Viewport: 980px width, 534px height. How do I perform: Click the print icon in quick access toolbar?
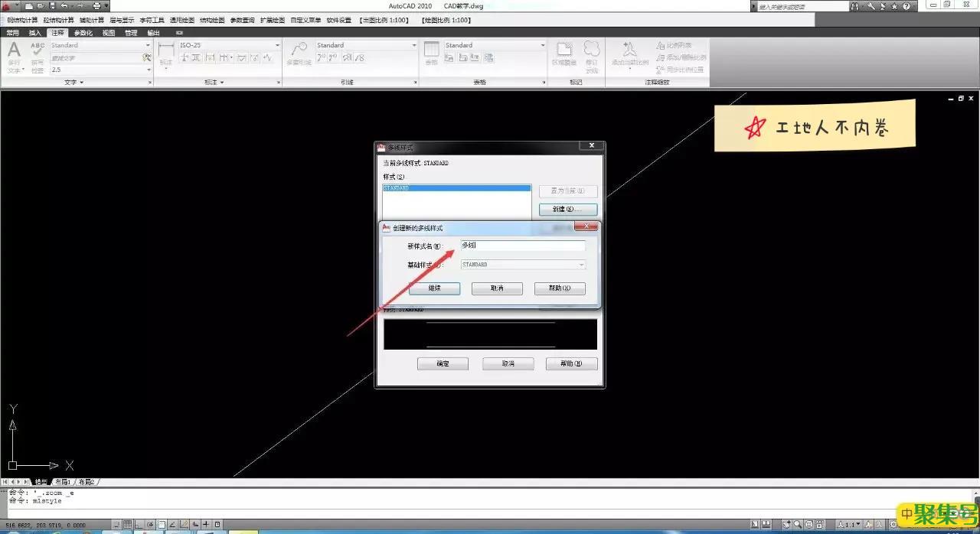(96, 6)
